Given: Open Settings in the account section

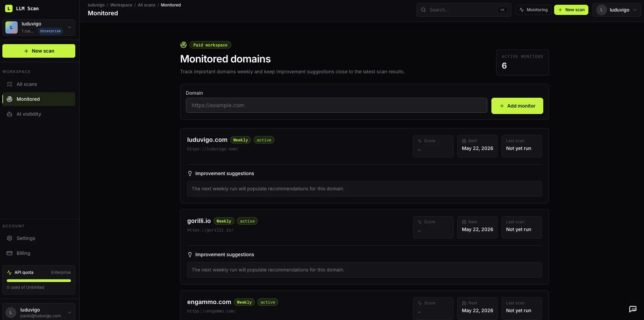Looking at the screenshot, I should pyautogui.click(x=39, y=238).
